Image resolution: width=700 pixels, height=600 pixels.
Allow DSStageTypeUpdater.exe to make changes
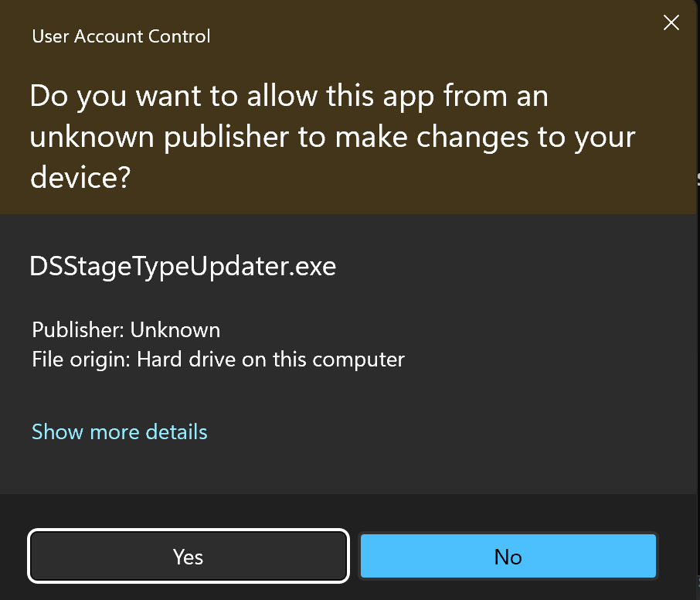(x=188, y=556)
